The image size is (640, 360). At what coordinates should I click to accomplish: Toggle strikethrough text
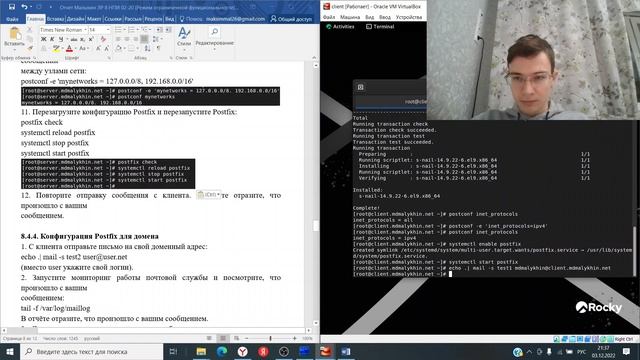click(74, 39)
